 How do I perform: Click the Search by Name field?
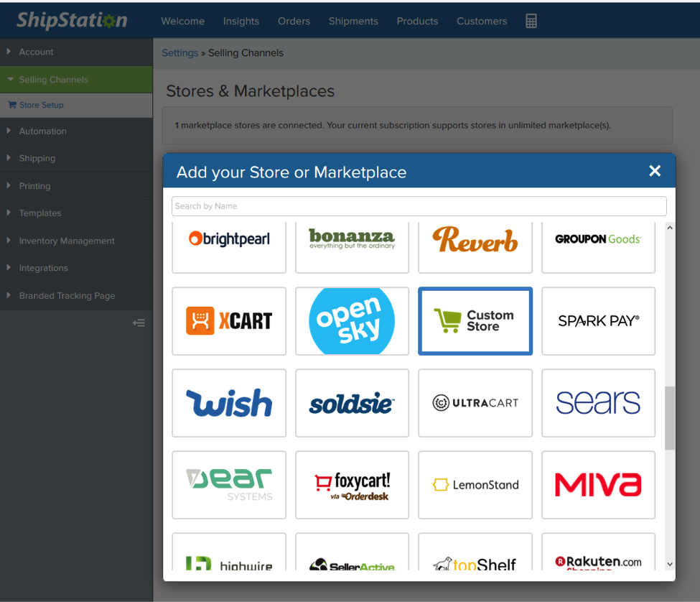pos(419,206)
